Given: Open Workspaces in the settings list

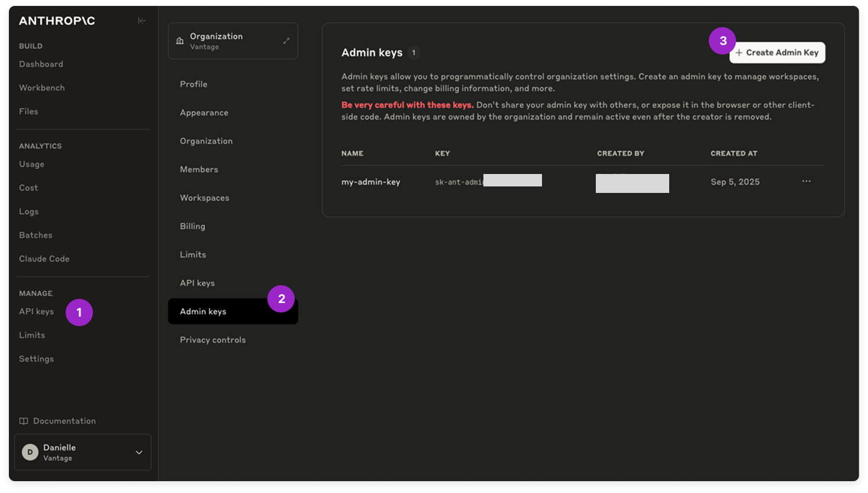Looking at the screenshot, I should [x=205, y=198].
